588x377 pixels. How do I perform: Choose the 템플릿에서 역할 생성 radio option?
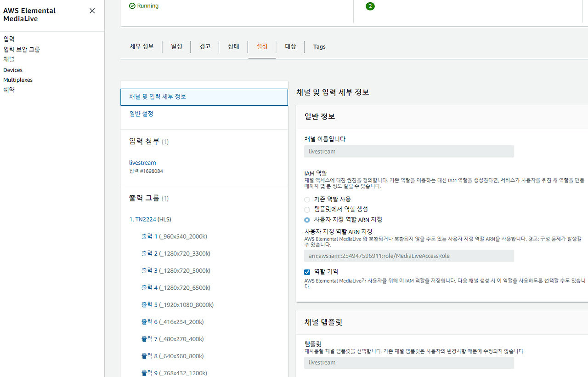coord(307,209)
